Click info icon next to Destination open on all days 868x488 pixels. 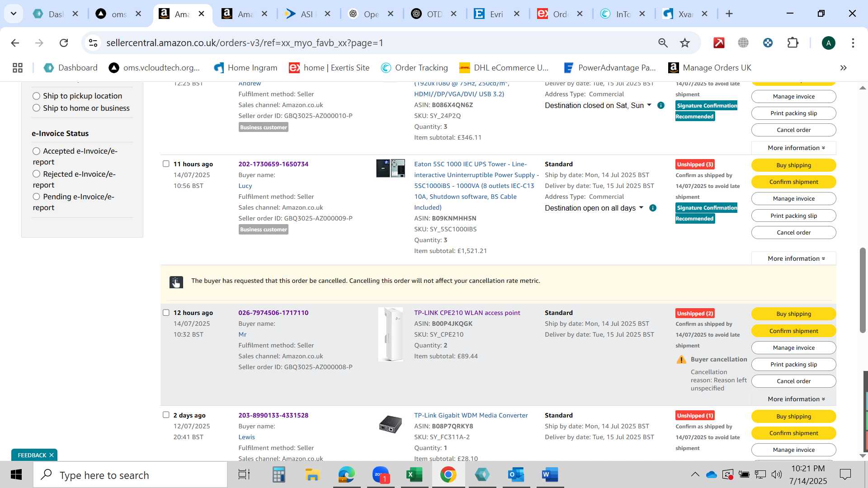click(653, 208)
